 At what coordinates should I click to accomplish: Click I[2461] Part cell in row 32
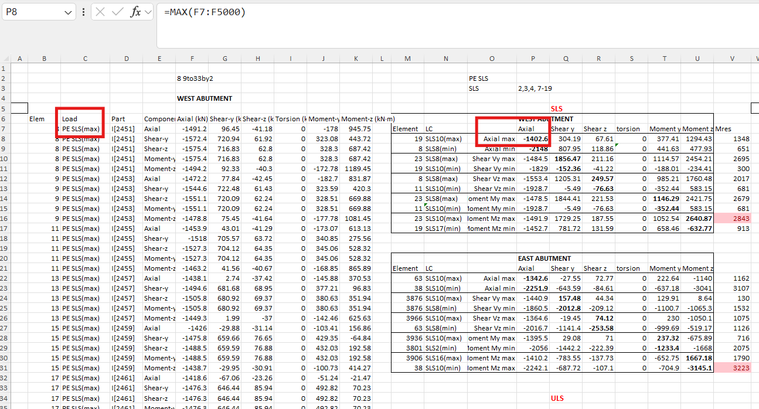click(x=123, y=379)
